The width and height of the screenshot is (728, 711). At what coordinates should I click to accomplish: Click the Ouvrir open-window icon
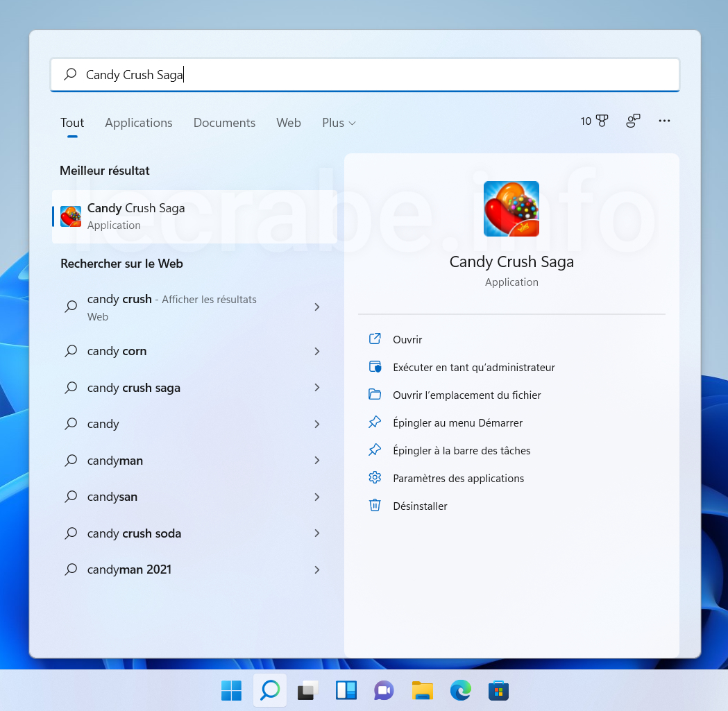[x=375, y=339]
